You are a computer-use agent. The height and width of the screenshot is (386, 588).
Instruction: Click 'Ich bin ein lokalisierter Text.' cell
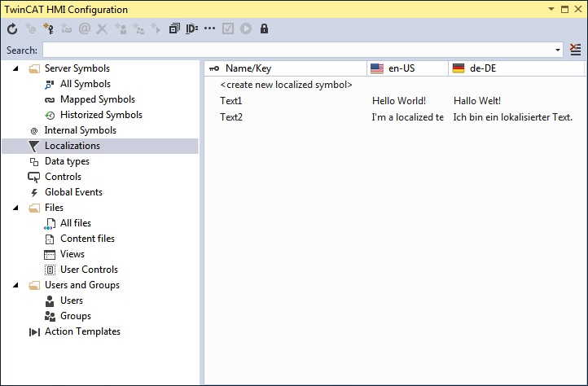[512, 117]
